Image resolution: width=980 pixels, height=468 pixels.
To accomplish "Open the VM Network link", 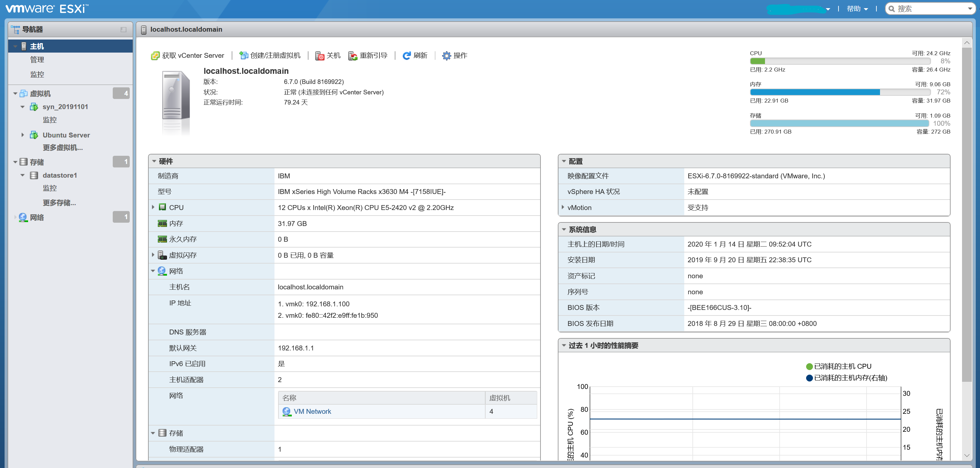I will (x=312, y=412).
